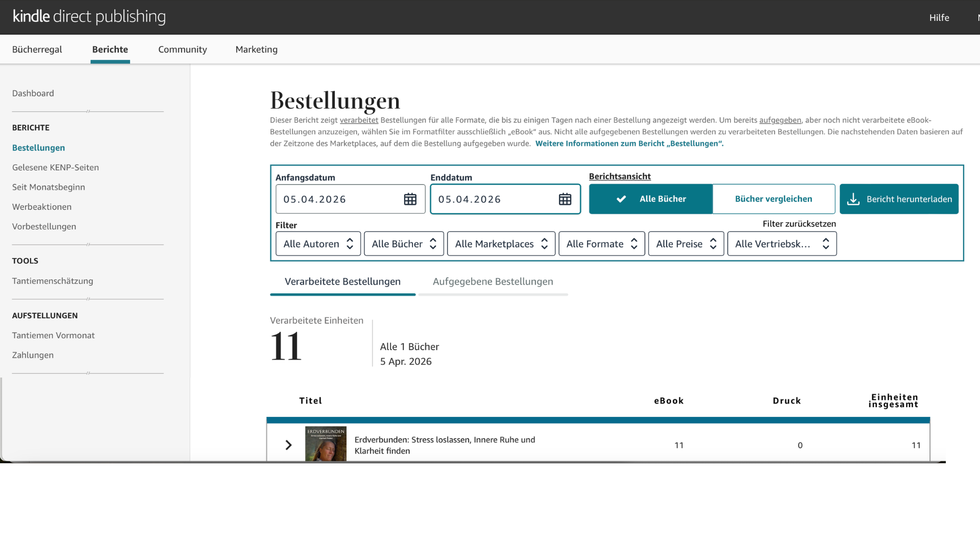This screenshot has width=980, height=551.
Task: Click Filter zurücksetzen link
Action: coord(799,224)
